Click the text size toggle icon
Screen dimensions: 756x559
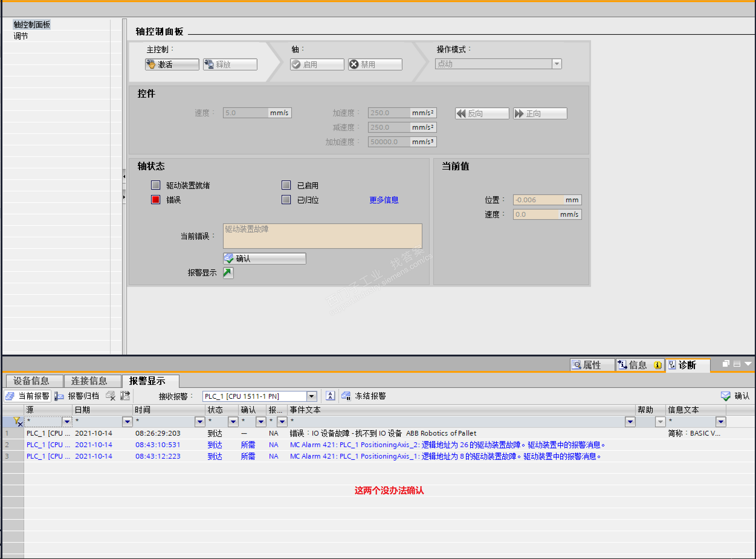[x=330, y=396]
